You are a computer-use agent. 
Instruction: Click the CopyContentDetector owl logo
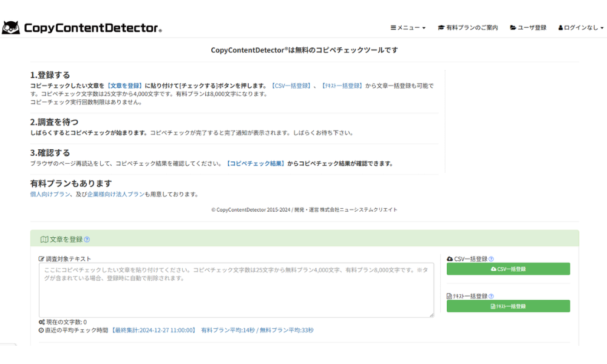point(11,27)
